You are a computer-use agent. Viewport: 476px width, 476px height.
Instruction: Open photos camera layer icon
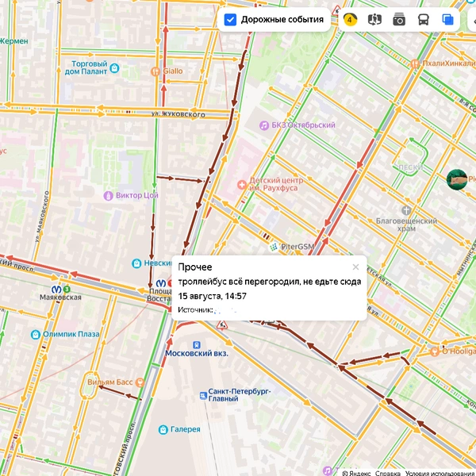click(399, 20)
